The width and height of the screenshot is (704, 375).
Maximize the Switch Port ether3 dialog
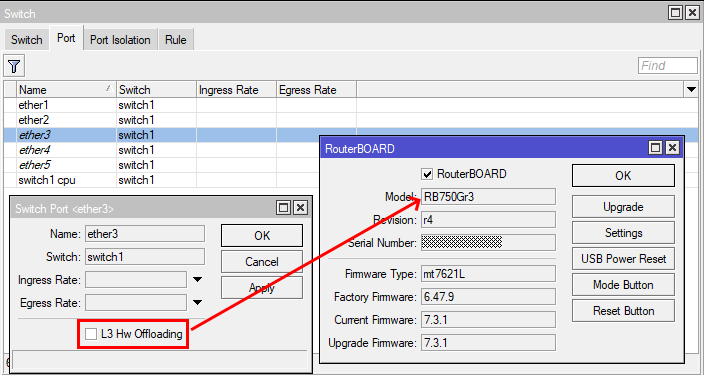[284, 207]
